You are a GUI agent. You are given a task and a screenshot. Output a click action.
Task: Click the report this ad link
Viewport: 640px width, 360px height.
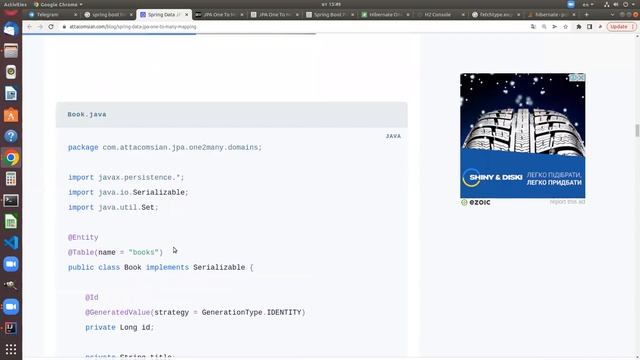point(567,202)
